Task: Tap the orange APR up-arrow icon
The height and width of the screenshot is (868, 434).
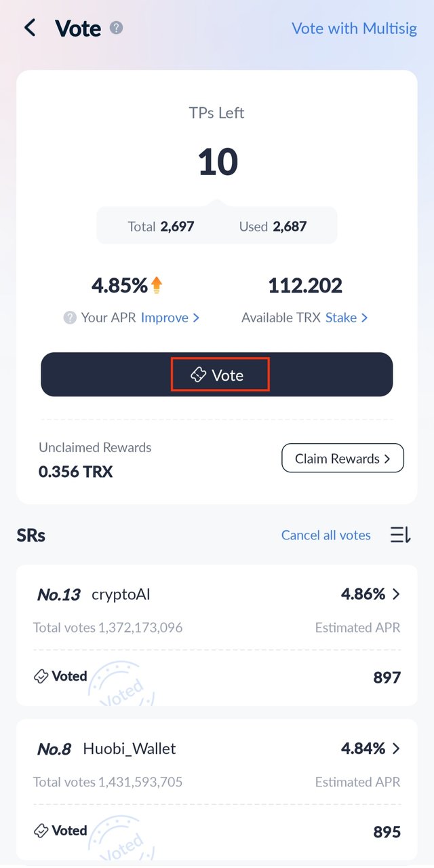Action: click(157, 285)
